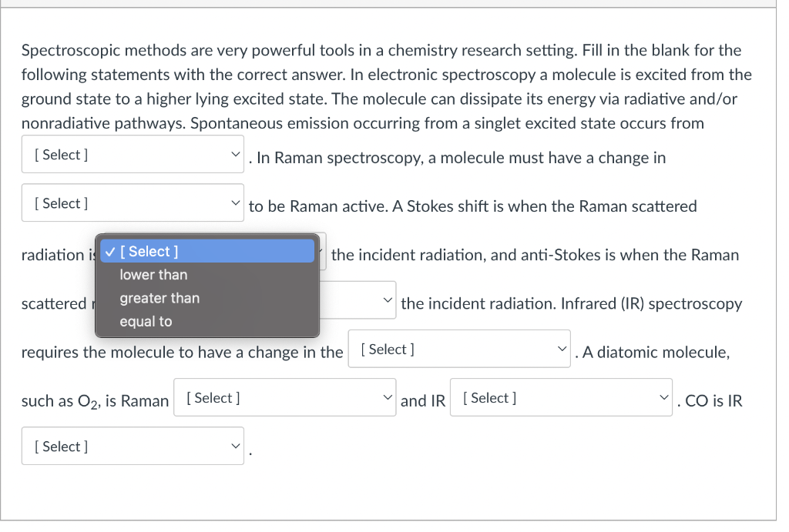
Task: Expand the chevron on the IR change dropdown
Action: pyautogui.click(x=562, y=348)
